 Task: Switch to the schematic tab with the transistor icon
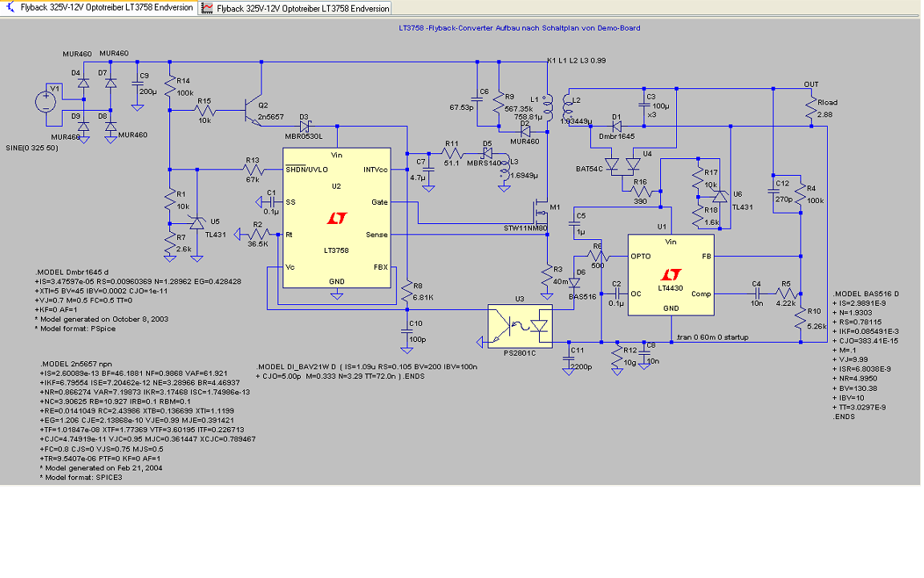point(99,8)
